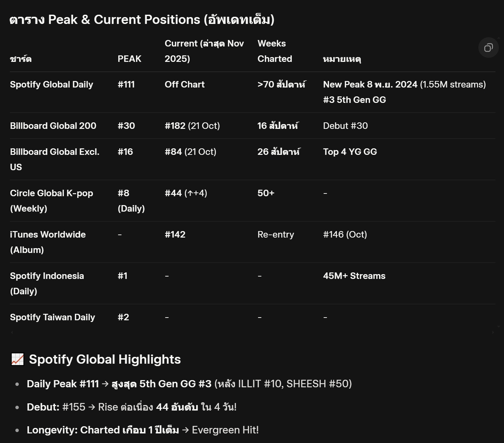This screenshot has height=443, width=504.
Task: Click the ตาราง Peak & Current Positions title
Action: (142, 19)
